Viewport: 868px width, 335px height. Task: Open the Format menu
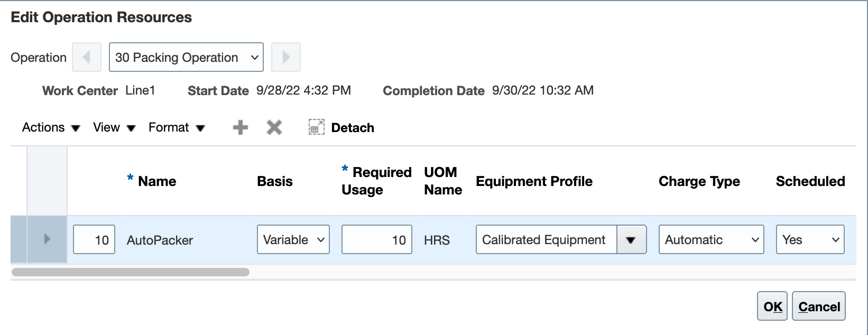tap(177, 128)
